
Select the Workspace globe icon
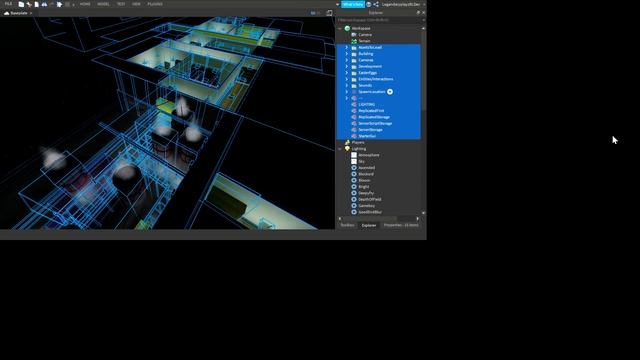click(x=347, y=29)
